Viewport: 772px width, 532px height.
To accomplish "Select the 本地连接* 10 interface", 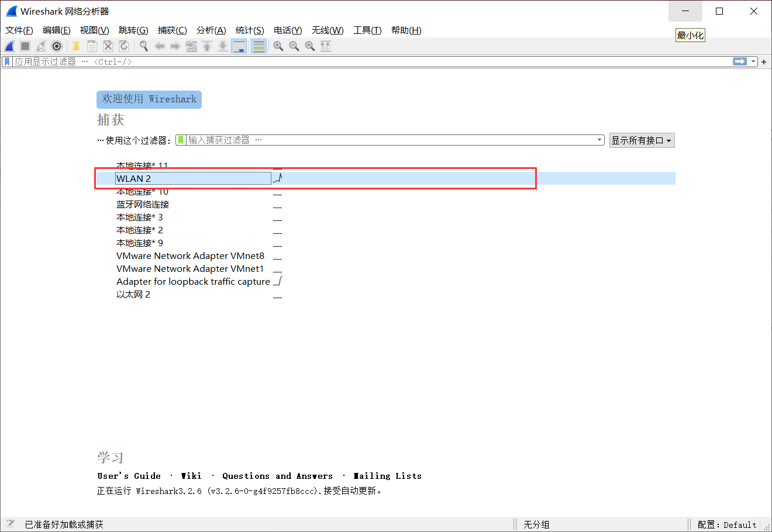I will (x=386, y=191).
